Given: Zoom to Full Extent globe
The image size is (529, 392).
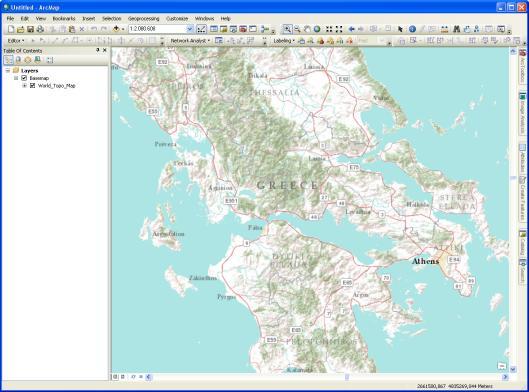Looking at the screenshot, I should coord(317,29).
